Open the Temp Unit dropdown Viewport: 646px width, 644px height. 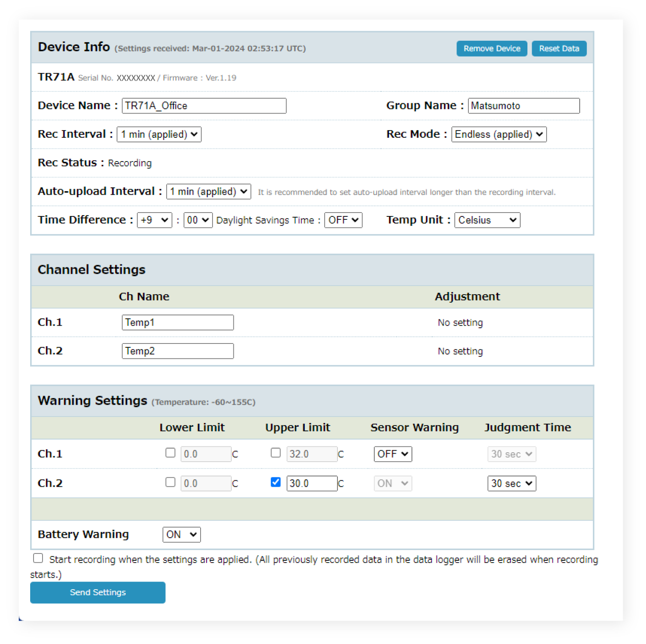coord(487,220)
